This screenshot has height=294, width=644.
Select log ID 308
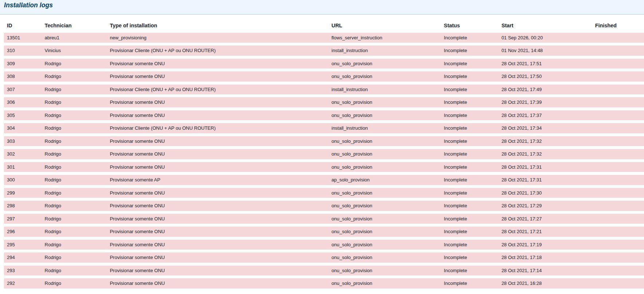pos(11,77)
